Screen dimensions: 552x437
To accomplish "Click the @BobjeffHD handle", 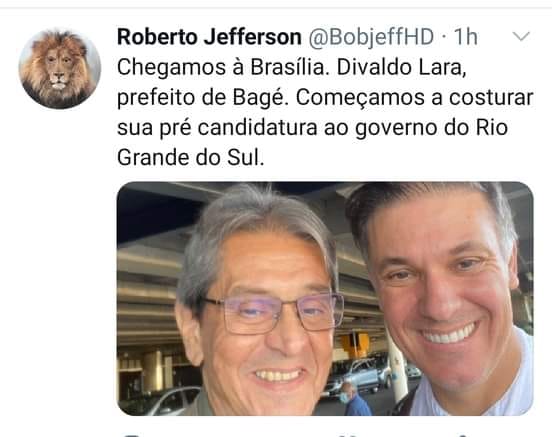I will click(x=371, y=37).
